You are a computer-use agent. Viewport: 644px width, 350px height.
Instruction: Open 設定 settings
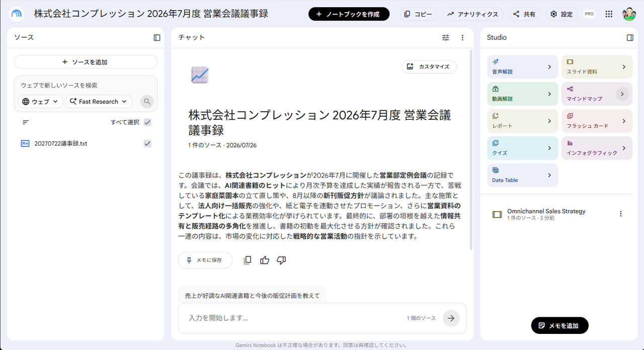click(561, 14)
